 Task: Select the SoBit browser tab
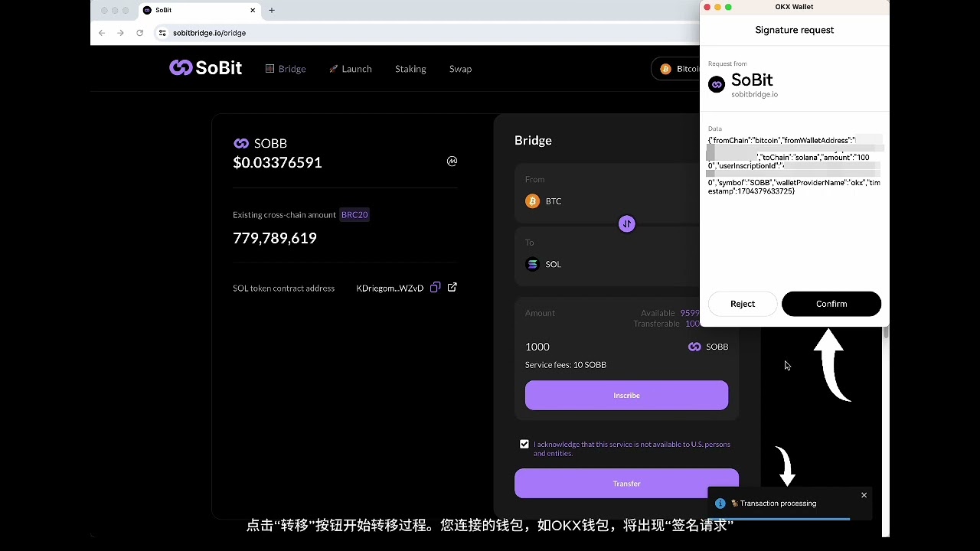tap(199, 10)
